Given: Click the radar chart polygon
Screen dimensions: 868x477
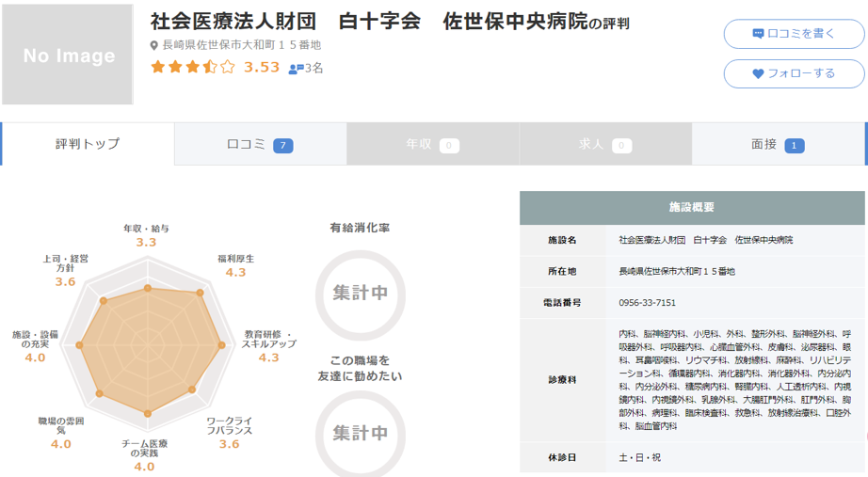Looking at the screenshot, I should click(150, 349).
